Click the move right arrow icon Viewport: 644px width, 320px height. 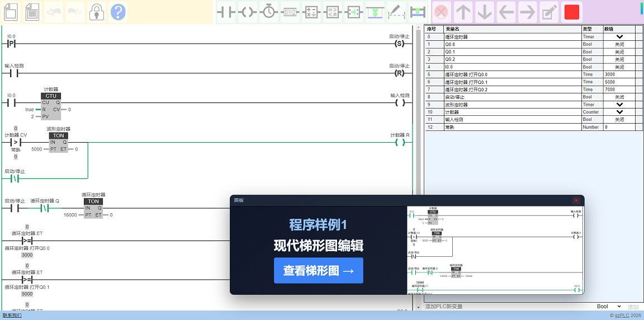point(527,12)
